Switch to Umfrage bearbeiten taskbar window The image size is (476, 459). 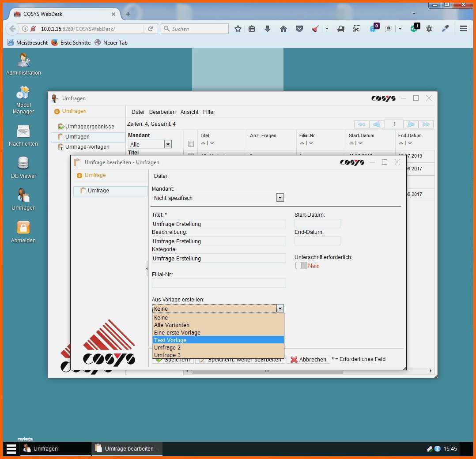pos(127,449)
